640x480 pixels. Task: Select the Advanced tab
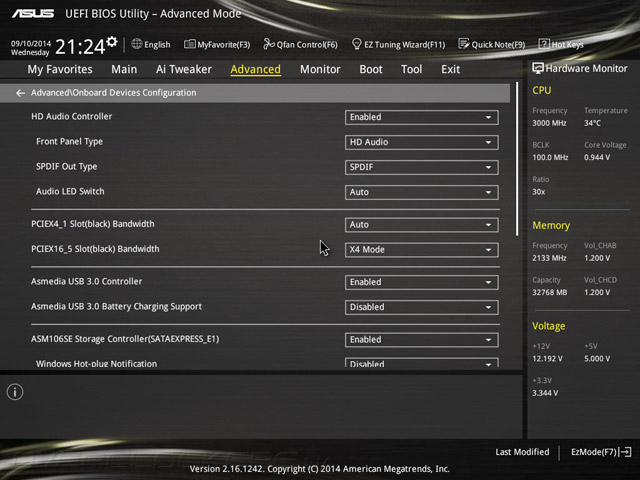[x=256, y=69]
